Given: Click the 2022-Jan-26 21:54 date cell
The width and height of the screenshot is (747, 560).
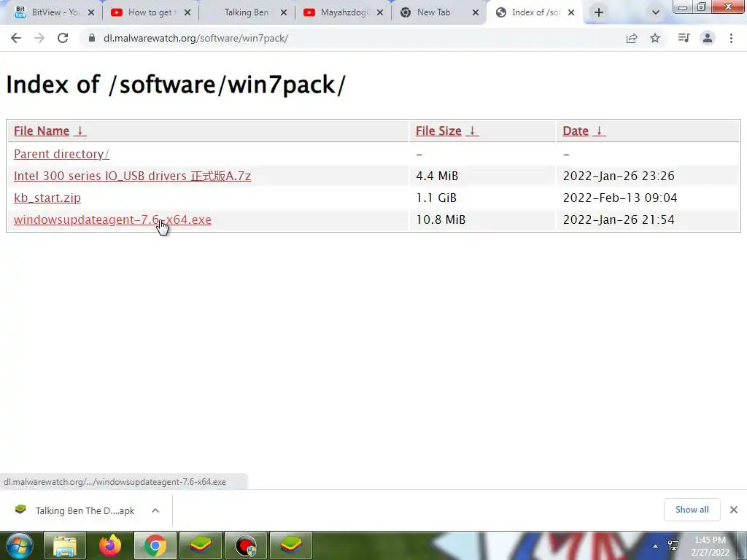Looking at the screenshot, I should click(x=619, y=220).
